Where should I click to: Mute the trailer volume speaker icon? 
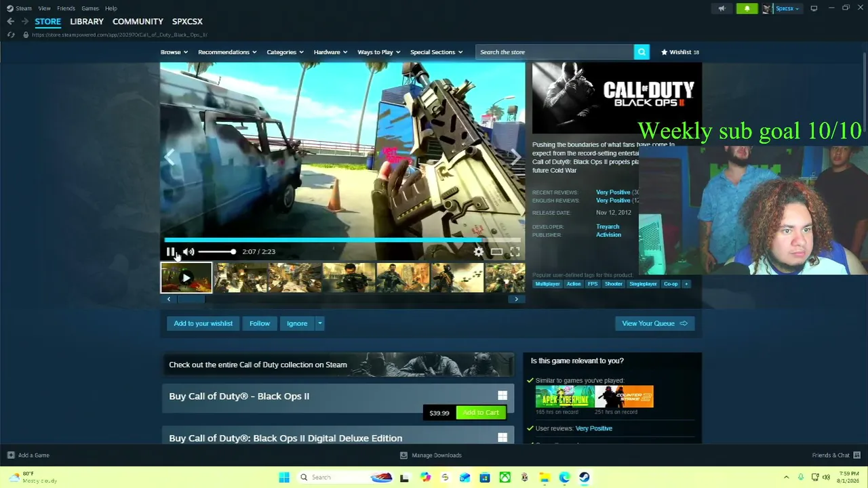(x=189, y=252)
